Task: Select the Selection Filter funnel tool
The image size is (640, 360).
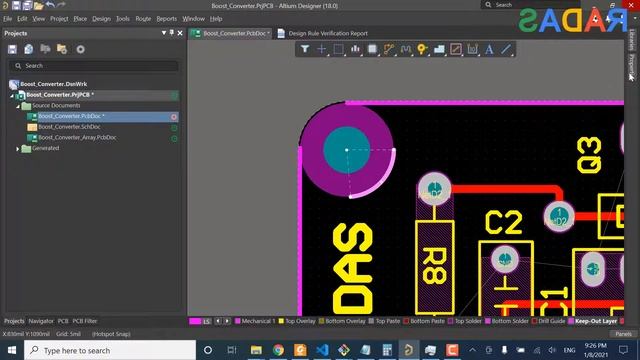Action: coord(304,49)
